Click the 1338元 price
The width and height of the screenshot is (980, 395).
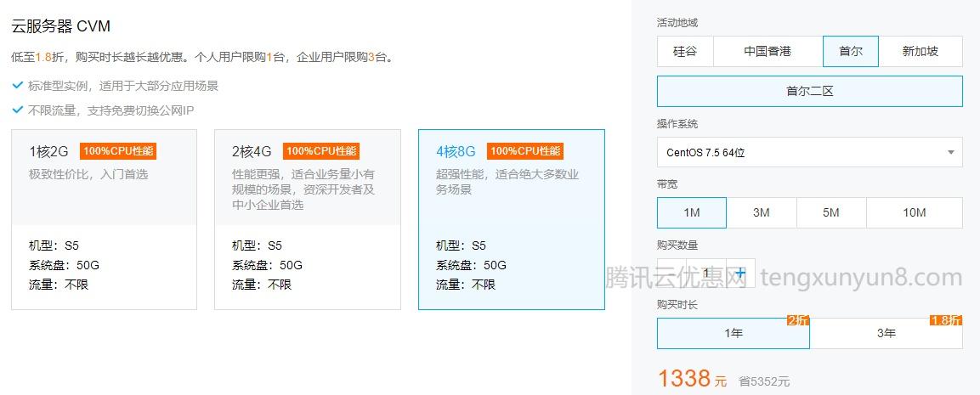(693, 379)
